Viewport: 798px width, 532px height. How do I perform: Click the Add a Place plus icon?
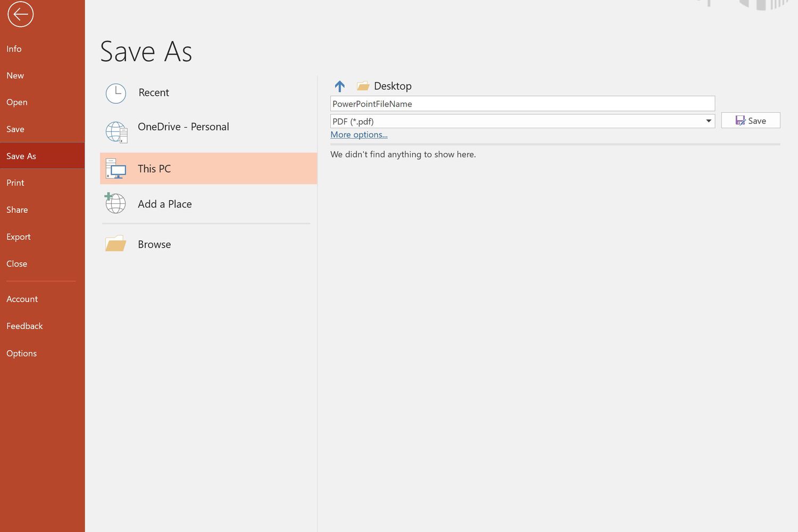tap(115, 204)
